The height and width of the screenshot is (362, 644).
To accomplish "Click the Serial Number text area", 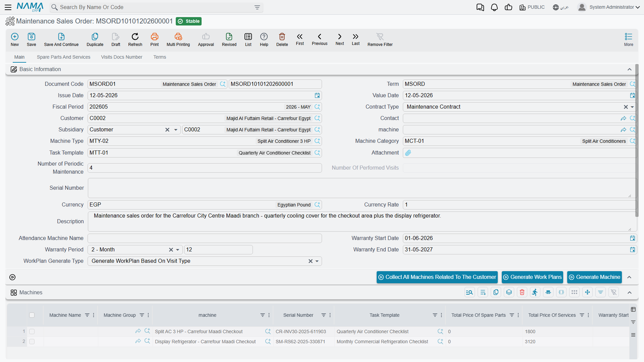I will click(x=362, y=188).
